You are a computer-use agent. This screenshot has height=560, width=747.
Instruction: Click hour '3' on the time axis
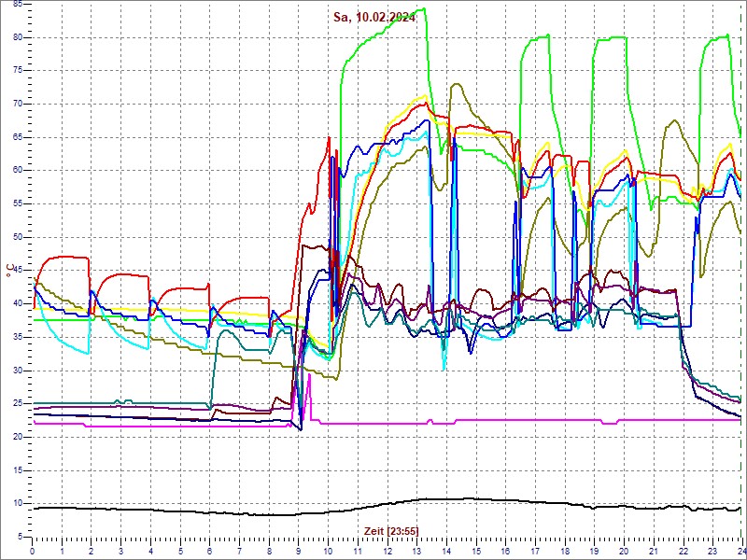click(x=120, y=551)
